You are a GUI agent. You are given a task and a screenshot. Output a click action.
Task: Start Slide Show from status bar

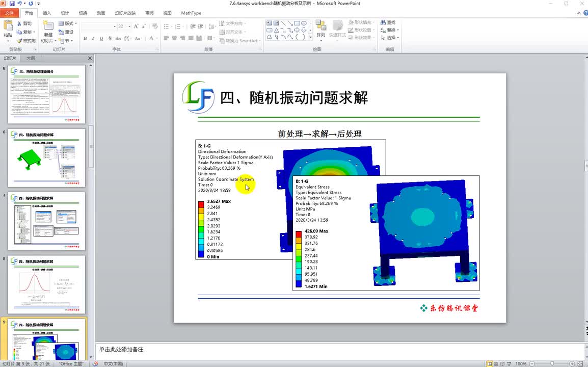pos(509,363)
